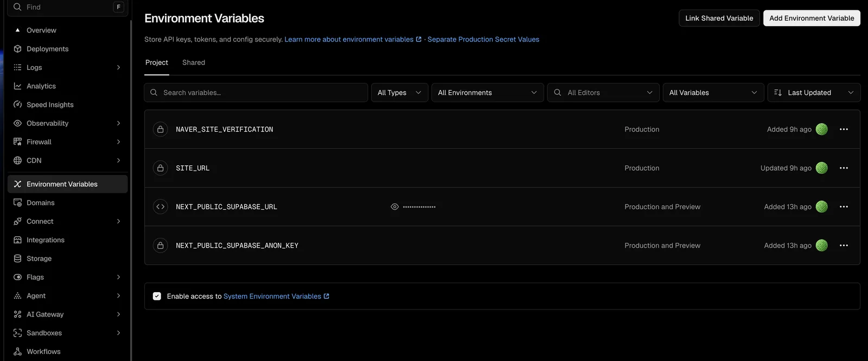The image size is (868, 361).
Task: Click green avatar in NAVER_SITE_VERIFICATION row
Action: pyautogui.click(x=822, y=130)
